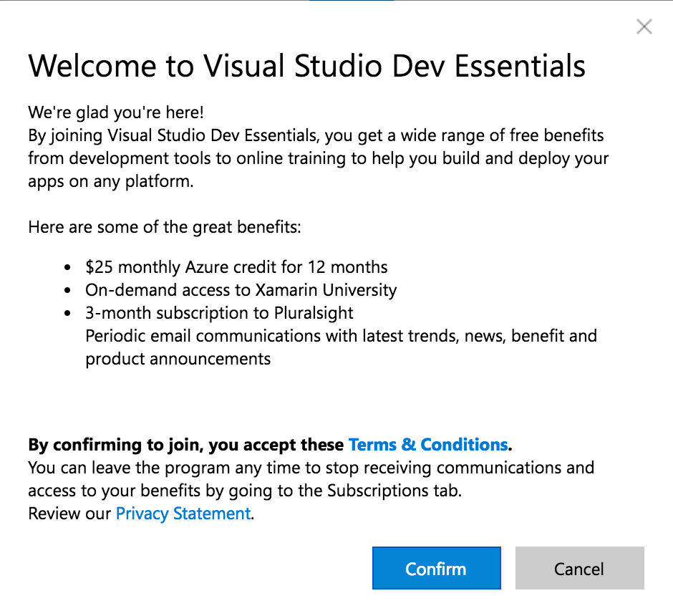Click the bullet beside Xamarin University item
The image size is (673, 616).
pyautogui.click(x=68, y=291)
